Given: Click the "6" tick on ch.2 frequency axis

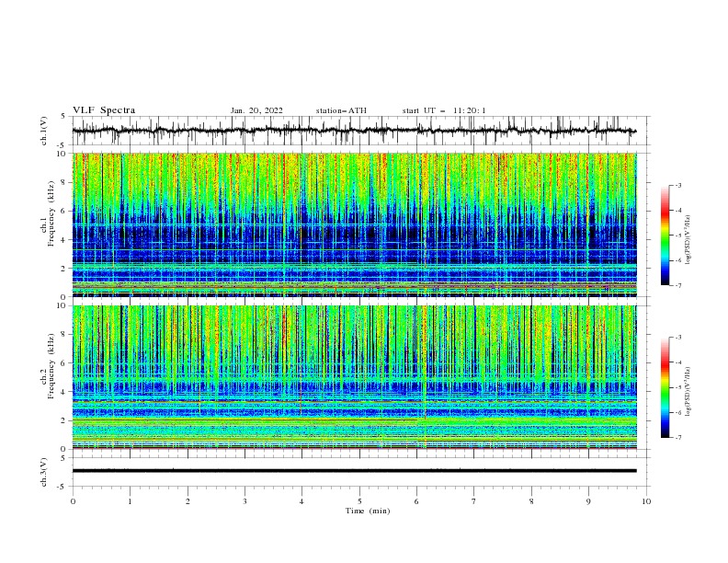Looking at the screenshot, I should tap(64, 363).
